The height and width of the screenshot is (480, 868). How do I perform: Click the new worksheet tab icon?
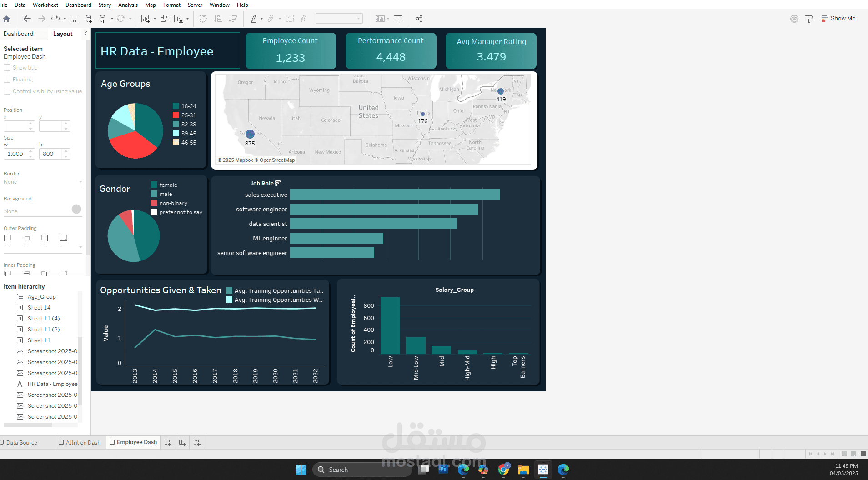click(168, 442)
